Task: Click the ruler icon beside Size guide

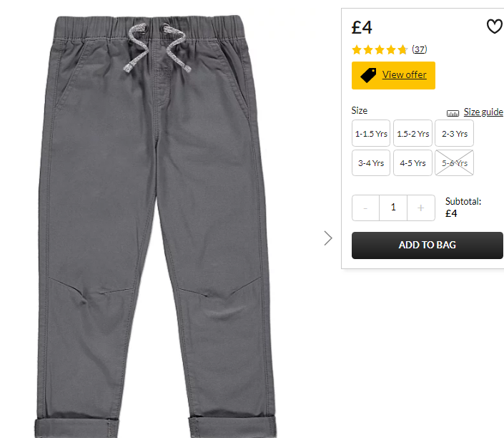Action: [x=453, y=113]
